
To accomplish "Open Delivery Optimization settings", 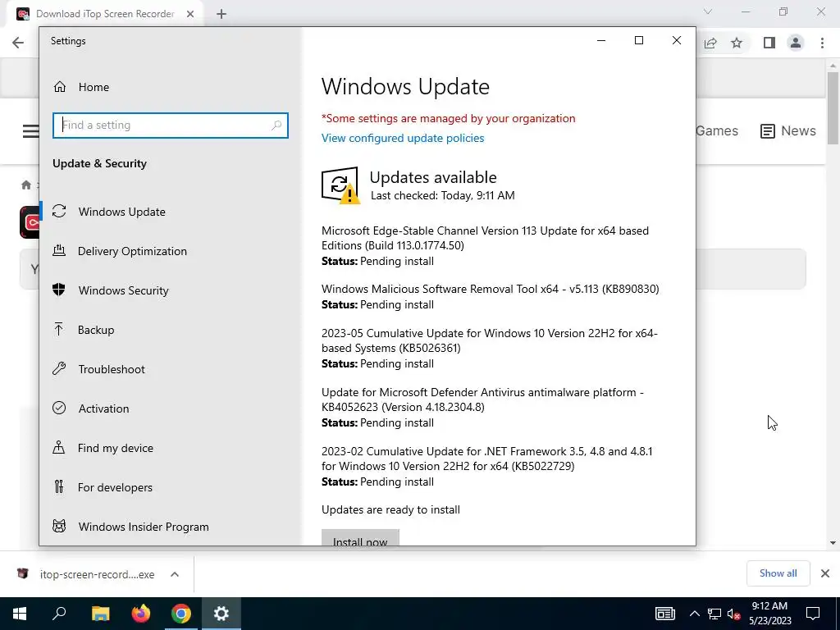I will coord(132,251).
